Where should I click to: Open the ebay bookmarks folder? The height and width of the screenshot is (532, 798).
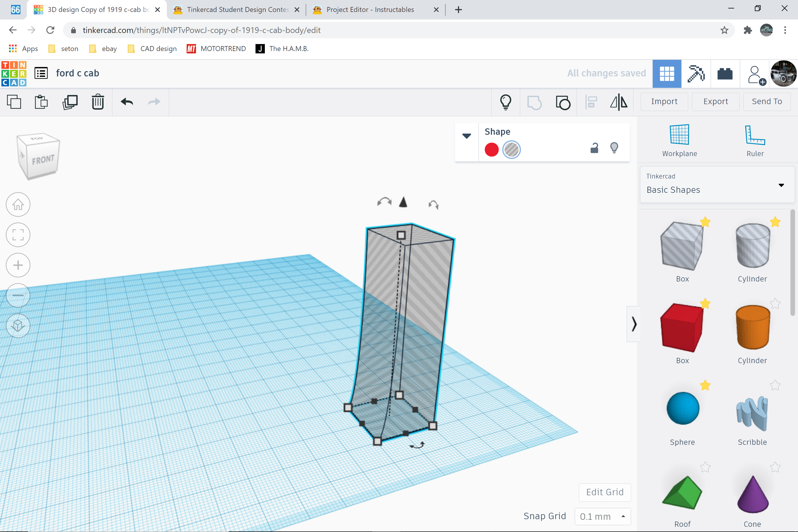(103, 49)
